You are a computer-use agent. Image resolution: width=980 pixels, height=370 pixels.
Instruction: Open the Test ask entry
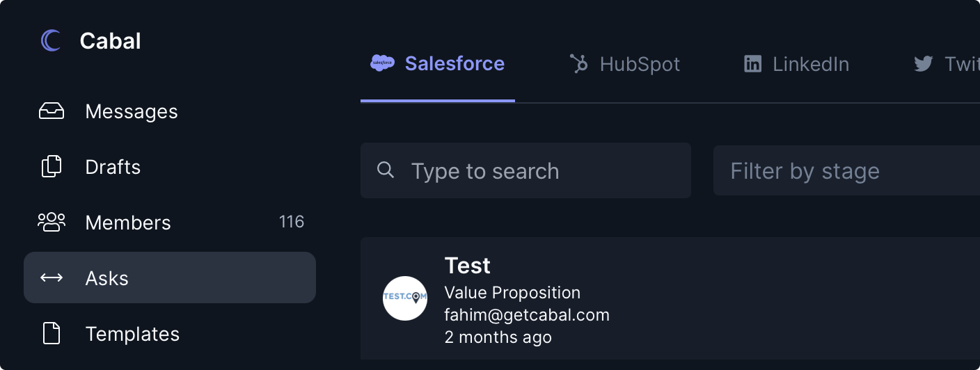pyautogui.click(x=670, y=299)
